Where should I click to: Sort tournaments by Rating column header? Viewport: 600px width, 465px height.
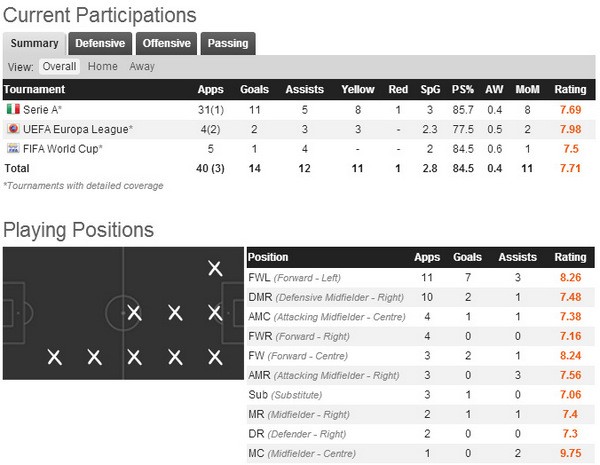[570, 90]
